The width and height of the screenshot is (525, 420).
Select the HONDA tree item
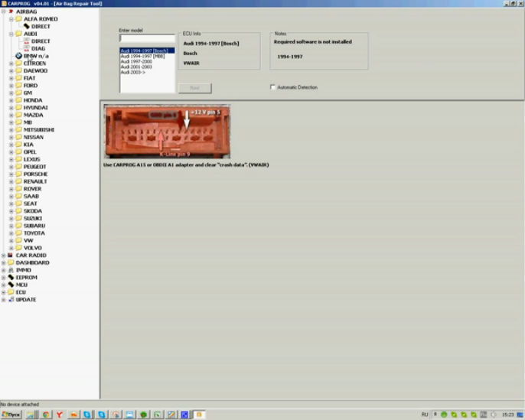tap(33, 100)
